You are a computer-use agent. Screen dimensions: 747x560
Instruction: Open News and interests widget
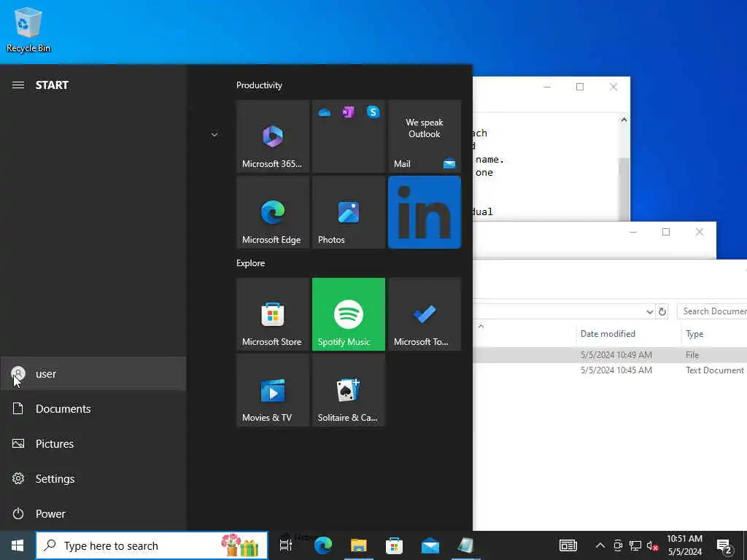tap(568, 545)
